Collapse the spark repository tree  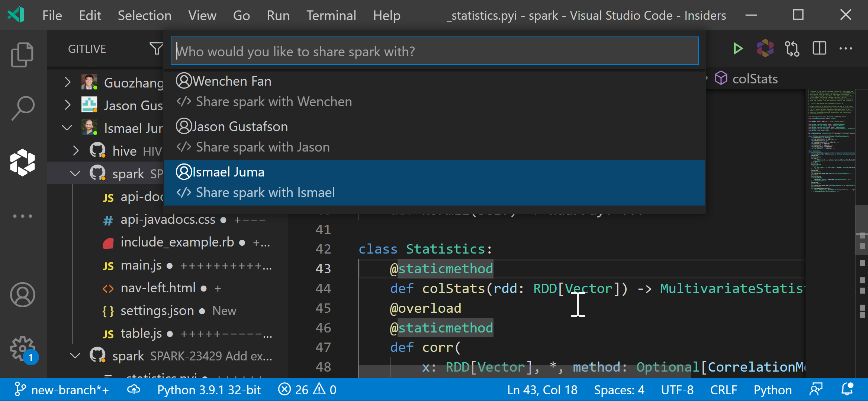[x=75, y=173]
